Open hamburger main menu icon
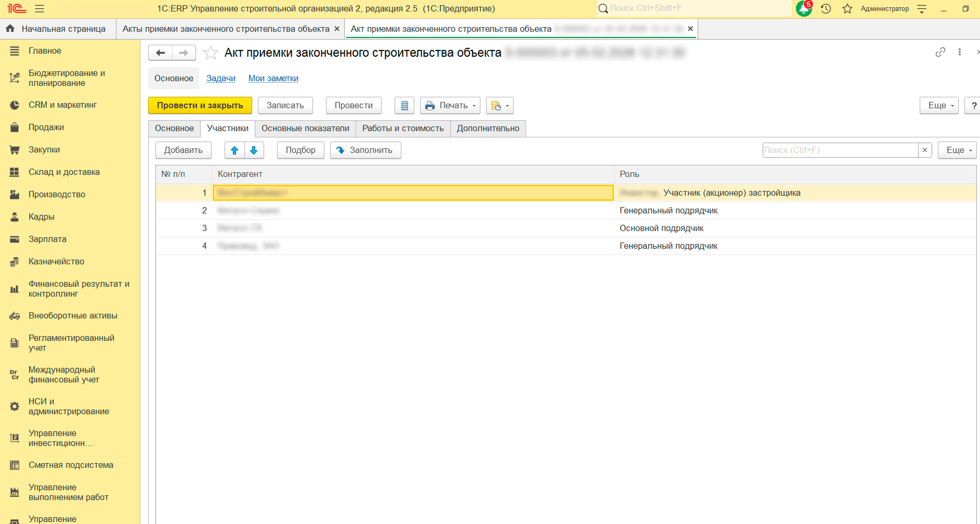This screenshot has width=980, height=524. [40, 9]
